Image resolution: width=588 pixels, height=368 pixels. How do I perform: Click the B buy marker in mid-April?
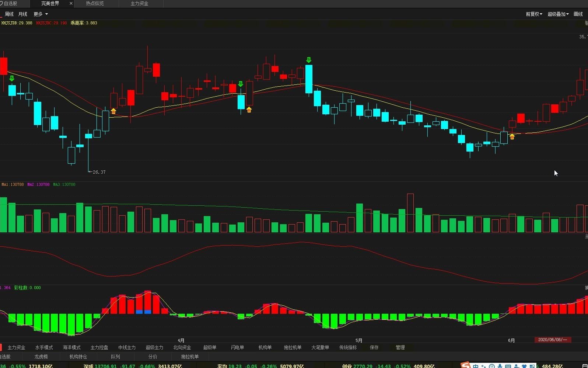249,110
